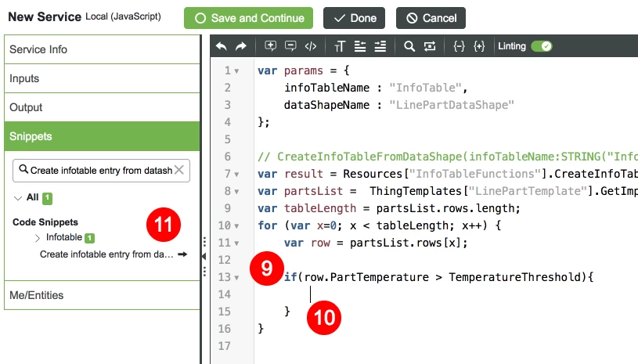
Task: Click the Done button
Action: [354, 18]
